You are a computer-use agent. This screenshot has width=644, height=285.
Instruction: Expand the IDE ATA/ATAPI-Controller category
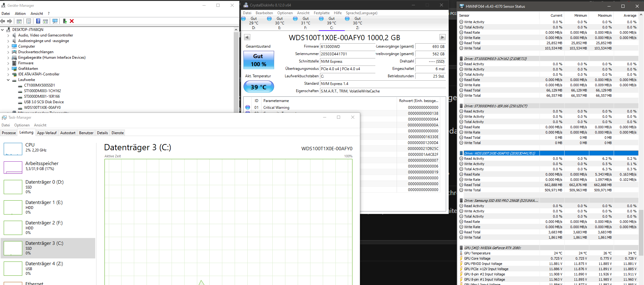coord(8,74)
